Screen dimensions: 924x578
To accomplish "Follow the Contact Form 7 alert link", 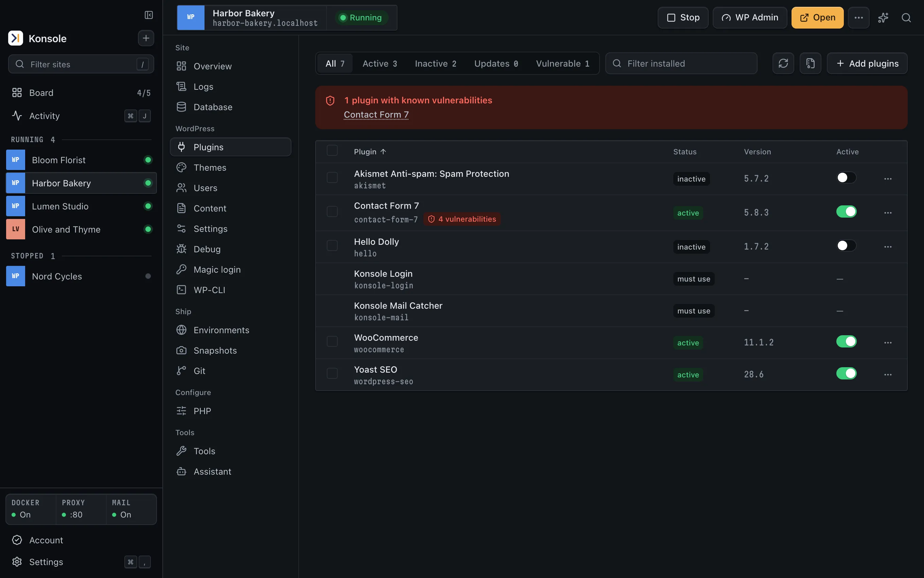I will point(376,115).
